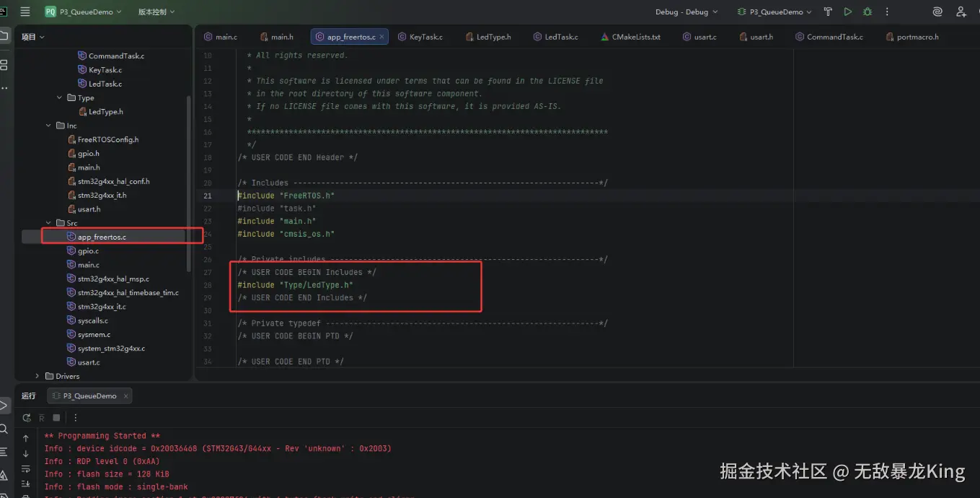The height and width of the screenshot is (498, 980).
Task: Switch to usart.c editor tab
Action: click(x=699, y=37)
